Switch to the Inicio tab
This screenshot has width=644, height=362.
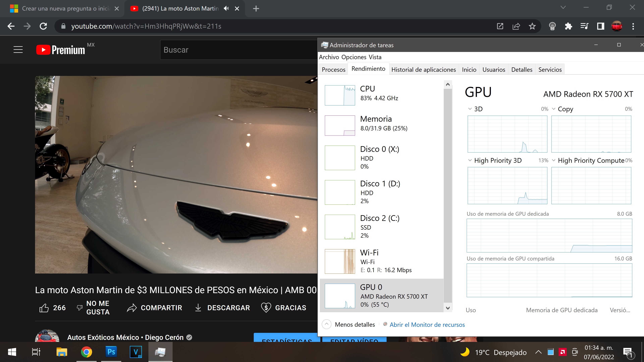pos(469,69)
